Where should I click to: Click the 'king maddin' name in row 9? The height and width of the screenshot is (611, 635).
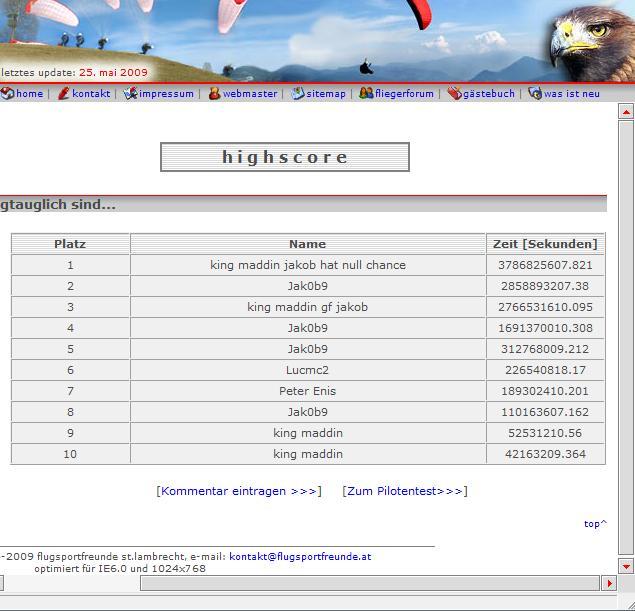[308, 433]
